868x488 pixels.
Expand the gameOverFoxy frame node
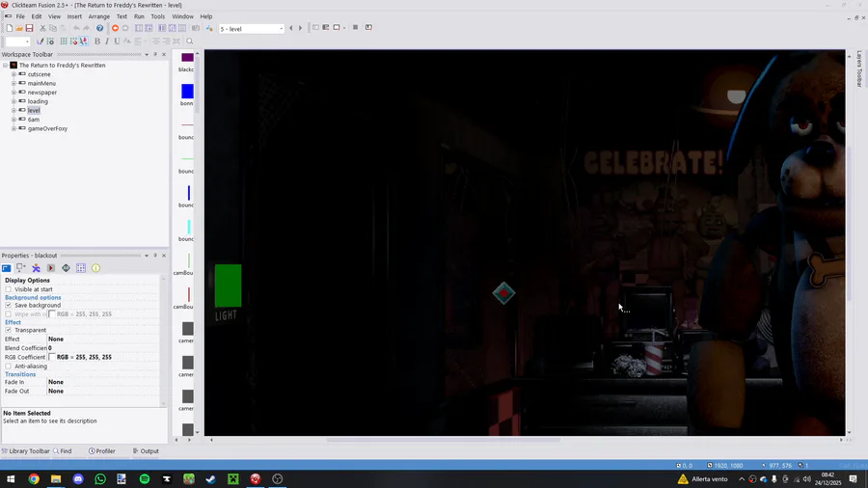tap(14, 128)
